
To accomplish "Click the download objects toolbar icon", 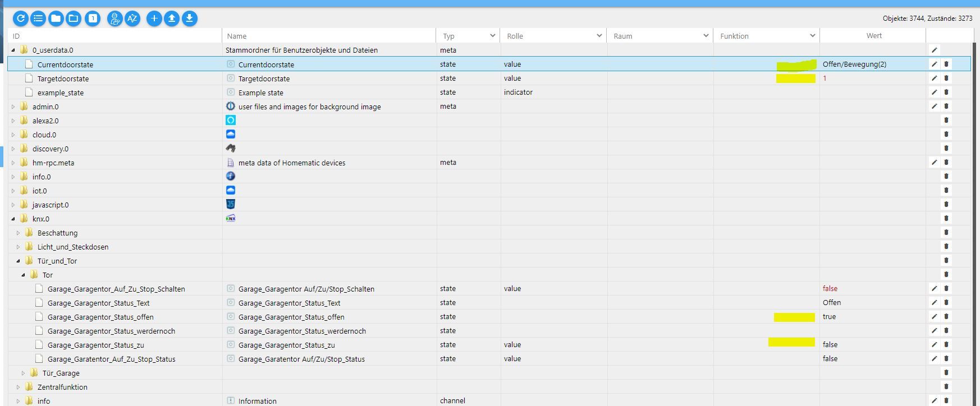I will pyautogui.click(x=190, y=19).
